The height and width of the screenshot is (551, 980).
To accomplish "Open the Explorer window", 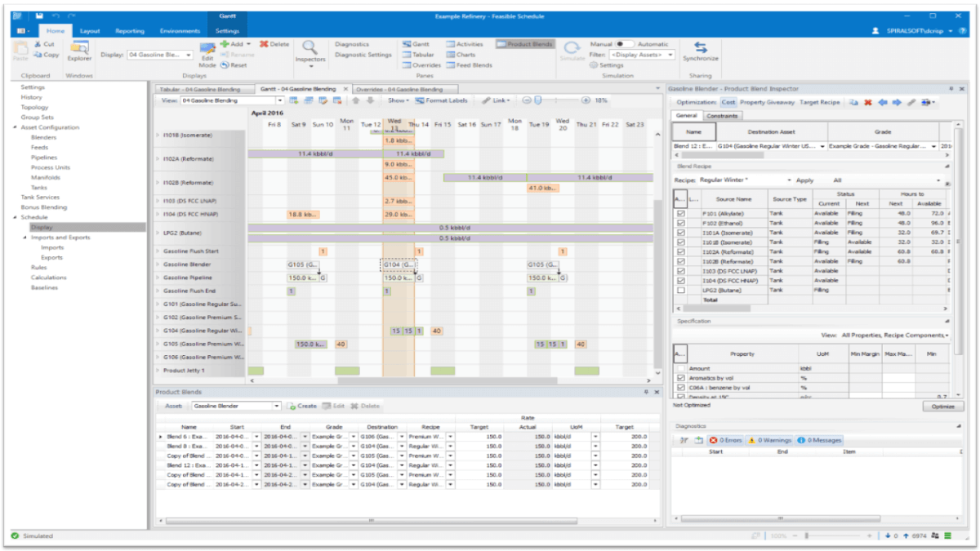I will (79, 51).
